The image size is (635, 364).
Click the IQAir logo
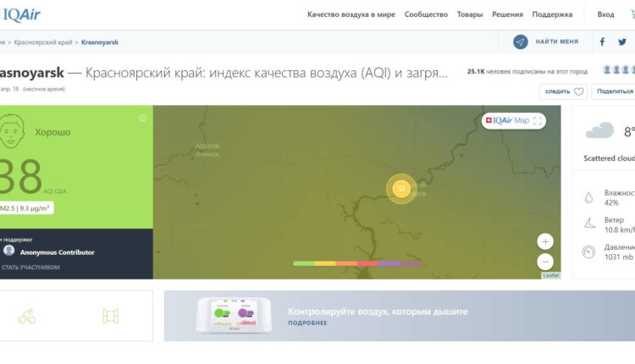pyautogui.click(x=20, y=14)
